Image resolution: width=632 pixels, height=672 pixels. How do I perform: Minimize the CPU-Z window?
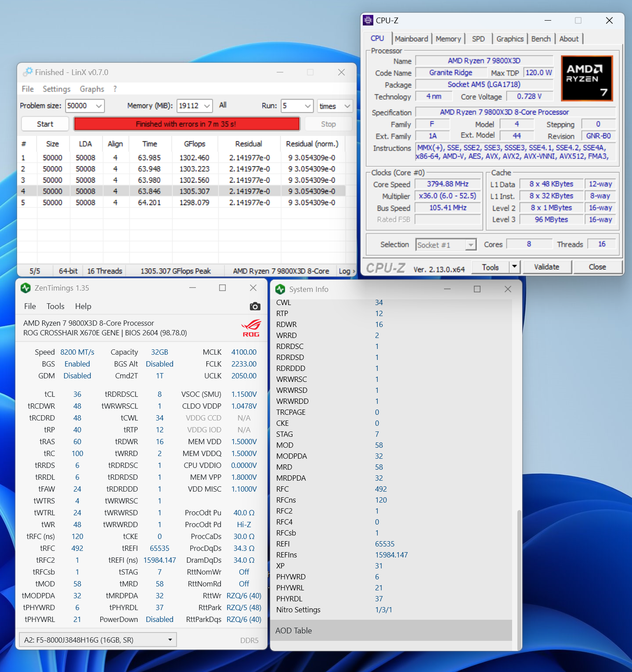[548, 20]
